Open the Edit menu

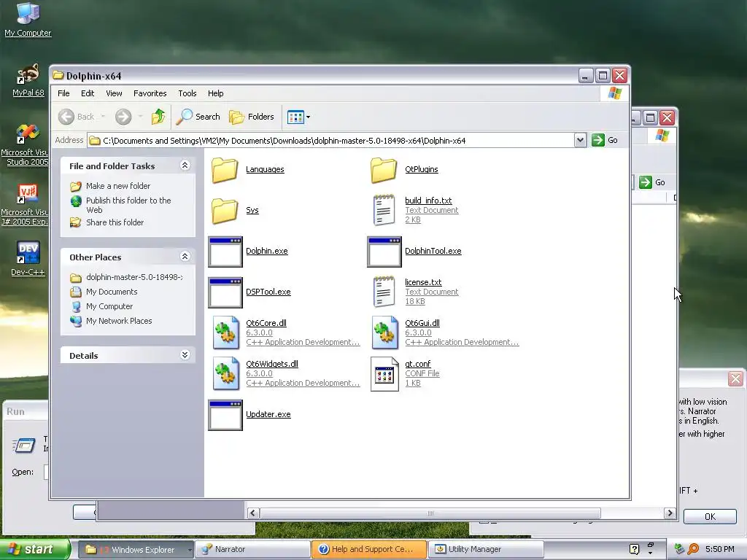pos(88,93)
